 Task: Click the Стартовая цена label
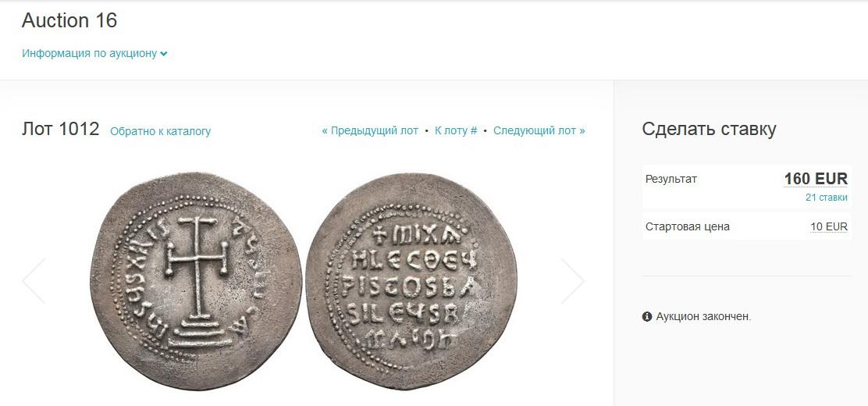688,226
